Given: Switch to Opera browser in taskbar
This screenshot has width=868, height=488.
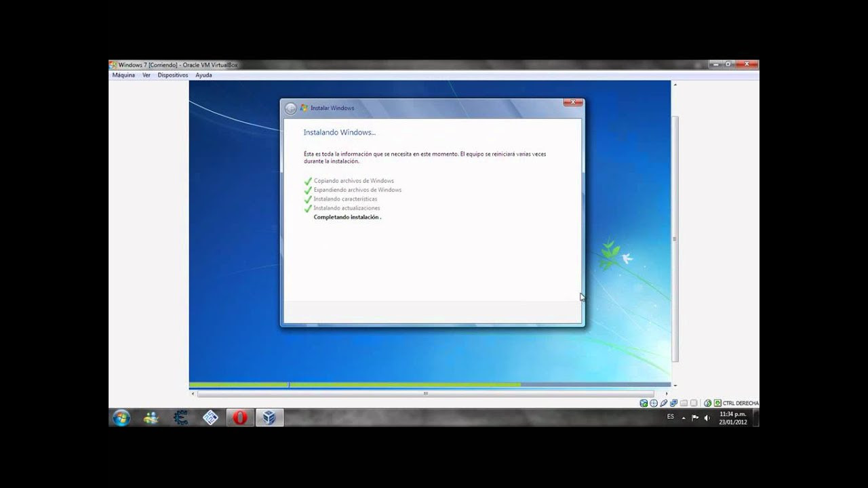Looking at the screenshot, I should 239,418.
